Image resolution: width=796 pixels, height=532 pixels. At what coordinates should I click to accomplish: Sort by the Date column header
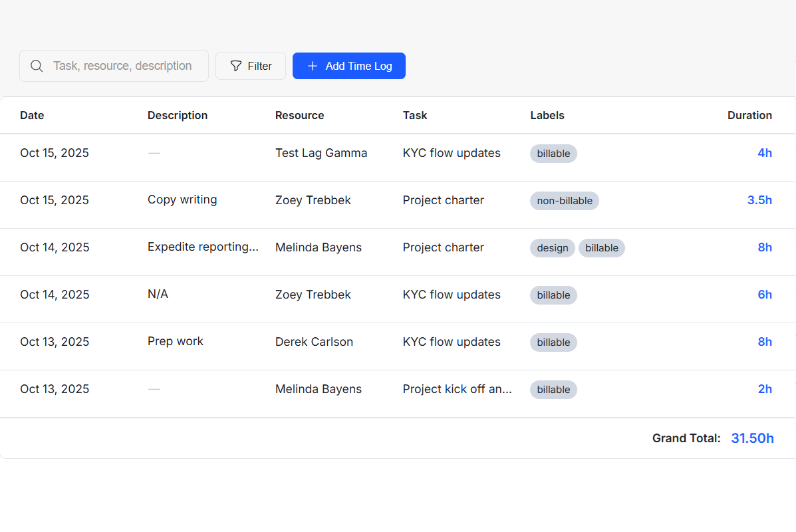[x=32, y=115]
